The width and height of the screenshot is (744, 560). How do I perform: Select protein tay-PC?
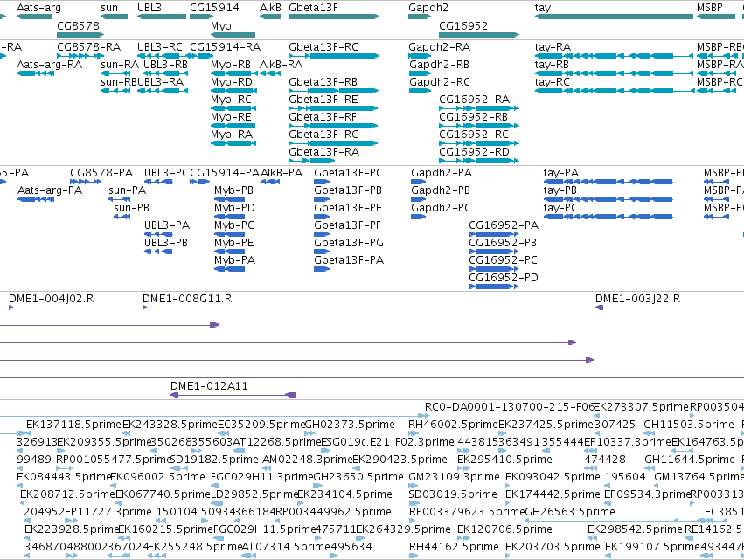point(560,208)
